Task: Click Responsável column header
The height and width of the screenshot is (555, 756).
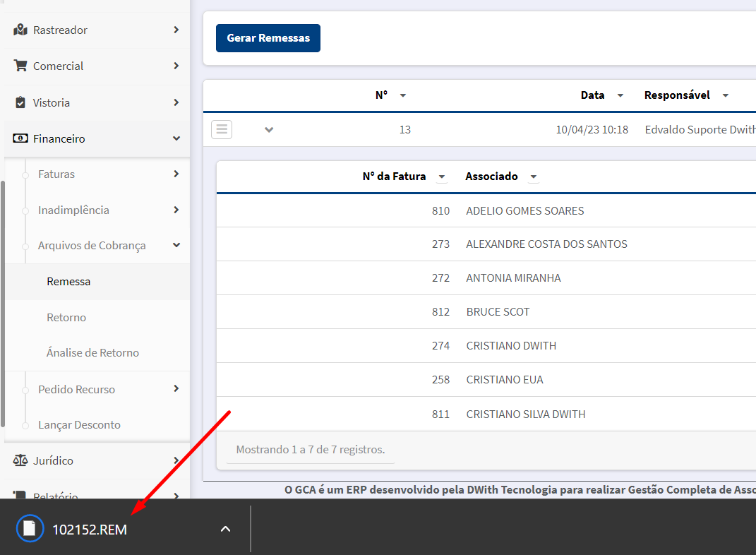Action: pyautogui.click(x=677, y=95)
